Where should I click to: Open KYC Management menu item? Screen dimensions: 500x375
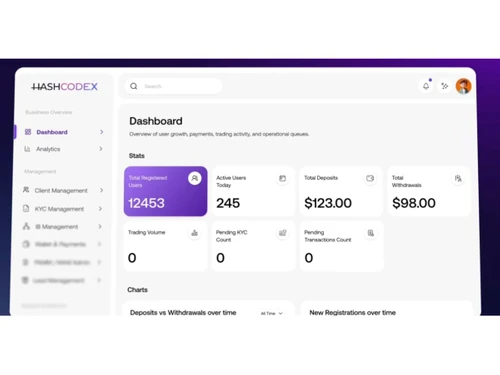click(x=63, y=209)
